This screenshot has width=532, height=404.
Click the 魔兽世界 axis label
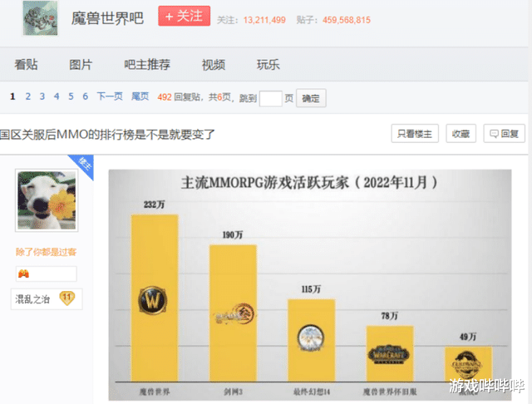(155, 392)
